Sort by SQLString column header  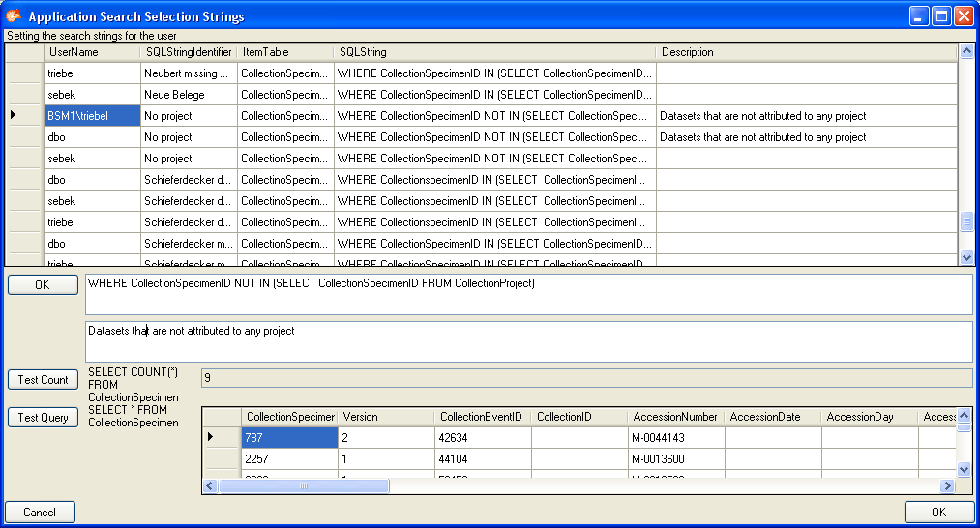pos(495,52)
